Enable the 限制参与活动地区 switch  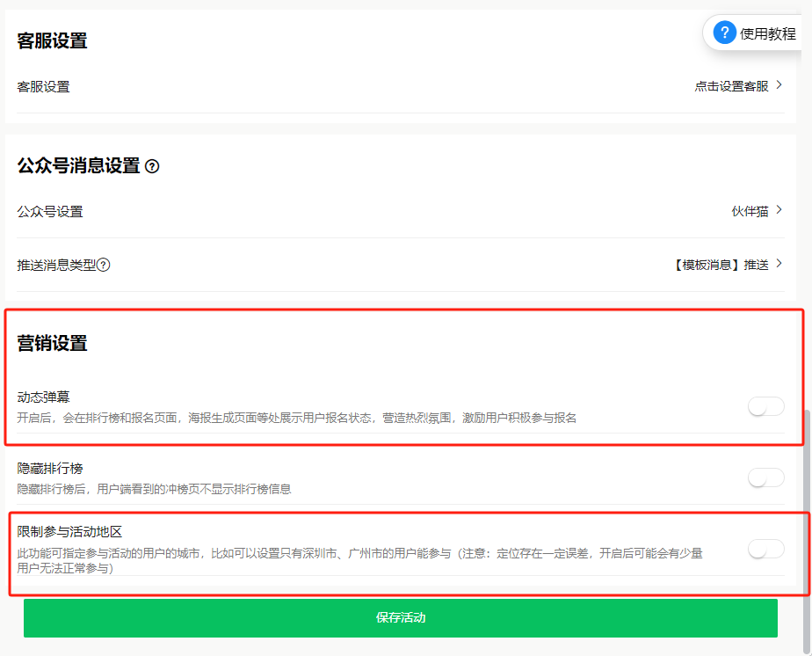pyautogui.click(x=766, y=549)
